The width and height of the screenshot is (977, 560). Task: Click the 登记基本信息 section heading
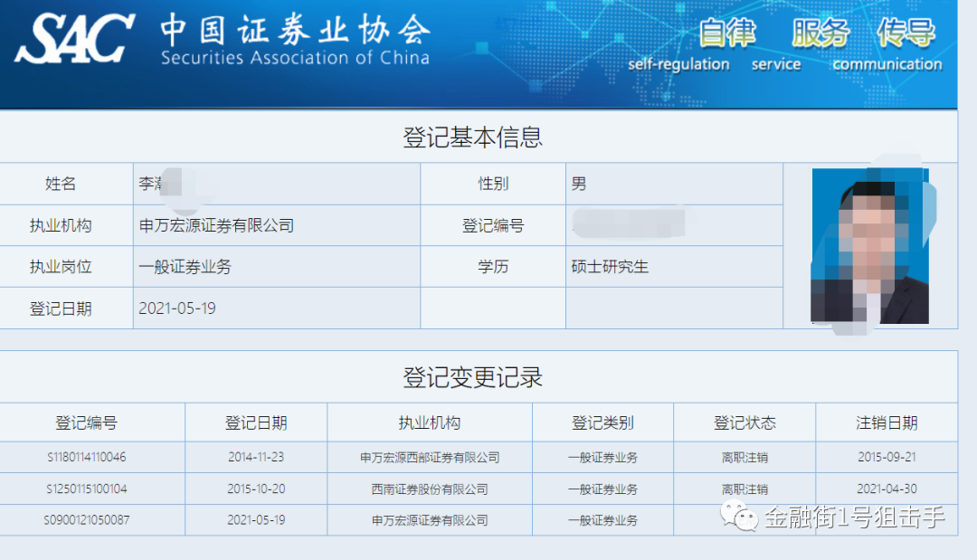tap(473, 137)
